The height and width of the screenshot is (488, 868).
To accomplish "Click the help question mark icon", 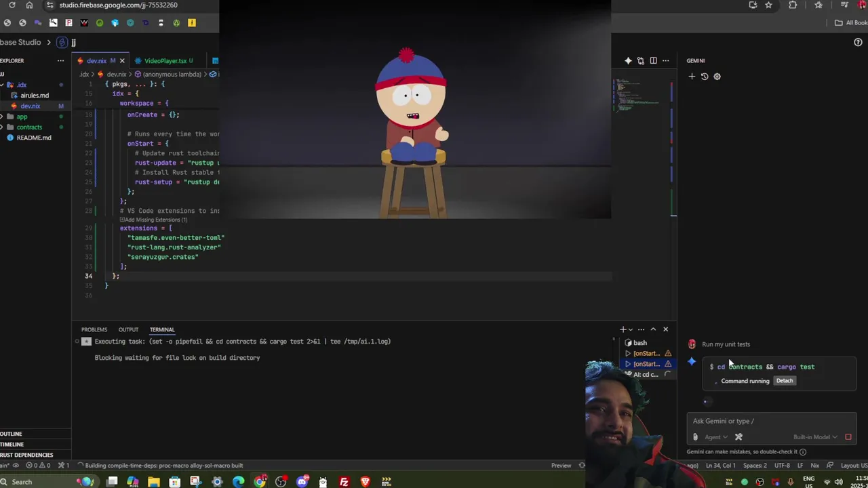I will pos(858,42).
